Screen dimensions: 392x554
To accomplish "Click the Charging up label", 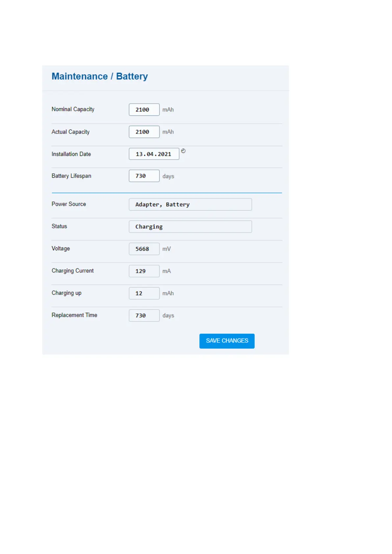I will coord(66,293).
